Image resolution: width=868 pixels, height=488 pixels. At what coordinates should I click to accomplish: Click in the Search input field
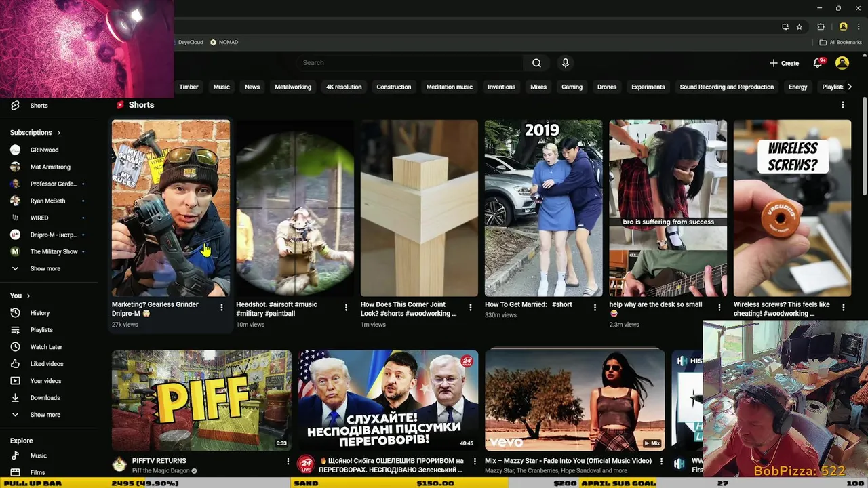point(410,63)
